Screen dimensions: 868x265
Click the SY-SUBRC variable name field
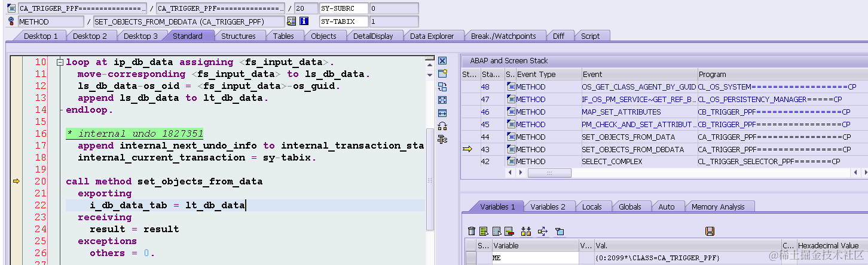tap(343, 9)
